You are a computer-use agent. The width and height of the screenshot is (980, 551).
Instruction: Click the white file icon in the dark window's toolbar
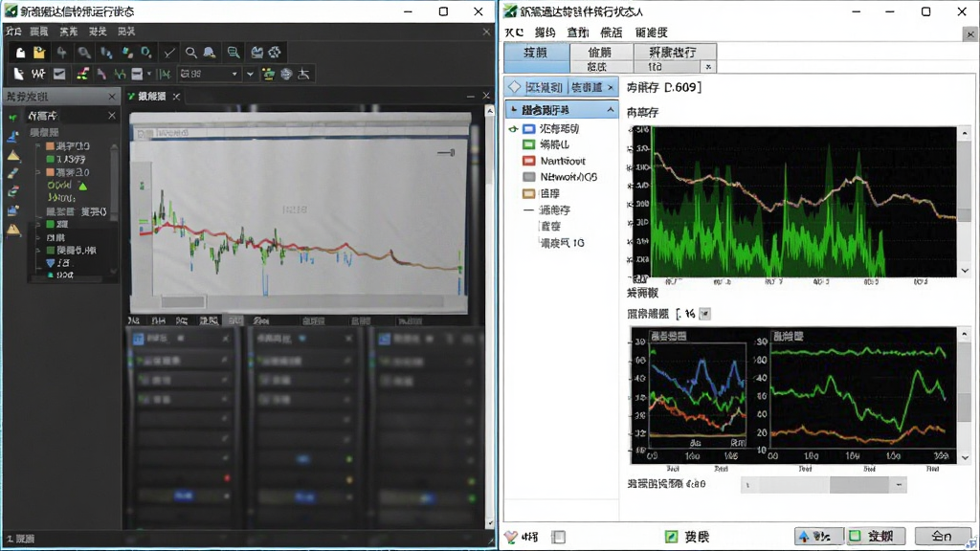coord(20,54)
